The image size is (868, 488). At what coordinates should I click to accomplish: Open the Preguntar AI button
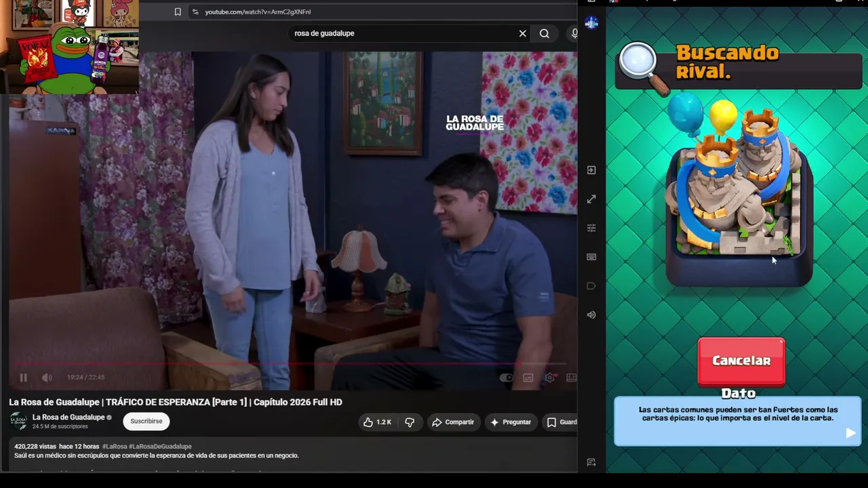(511, 422)
